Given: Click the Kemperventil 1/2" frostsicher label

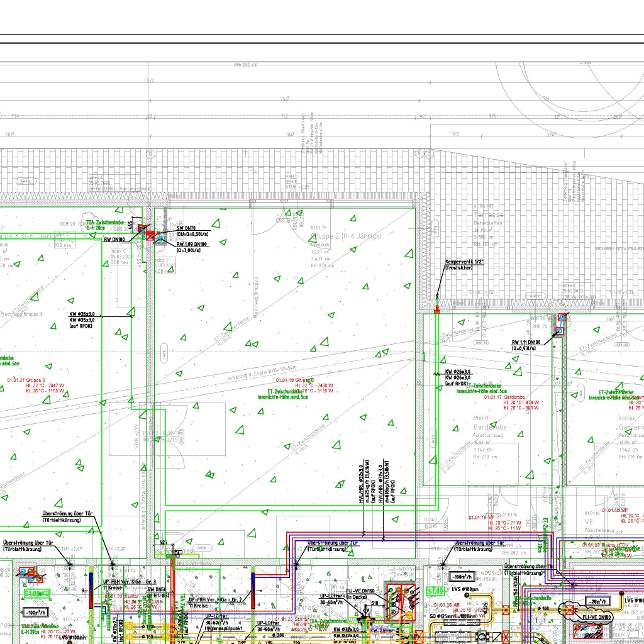Looking at the screenshot, I should 464,264.
